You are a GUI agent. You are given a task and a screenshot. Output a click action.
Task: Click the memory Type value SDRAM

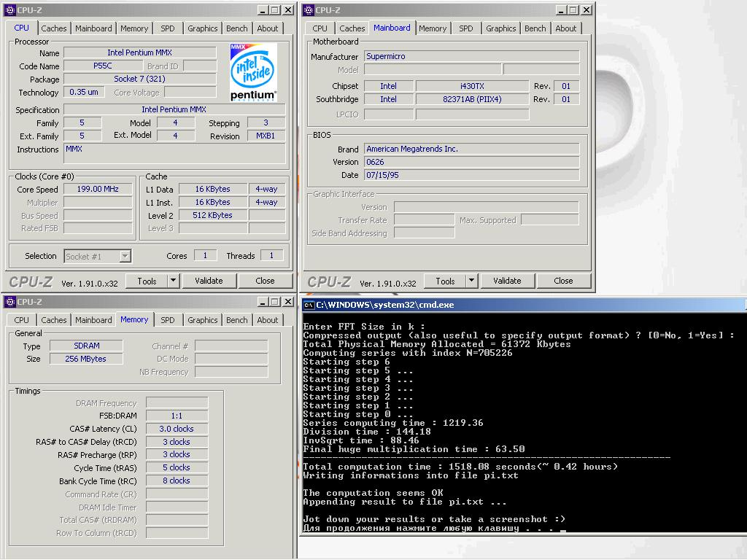pos(86,346)
